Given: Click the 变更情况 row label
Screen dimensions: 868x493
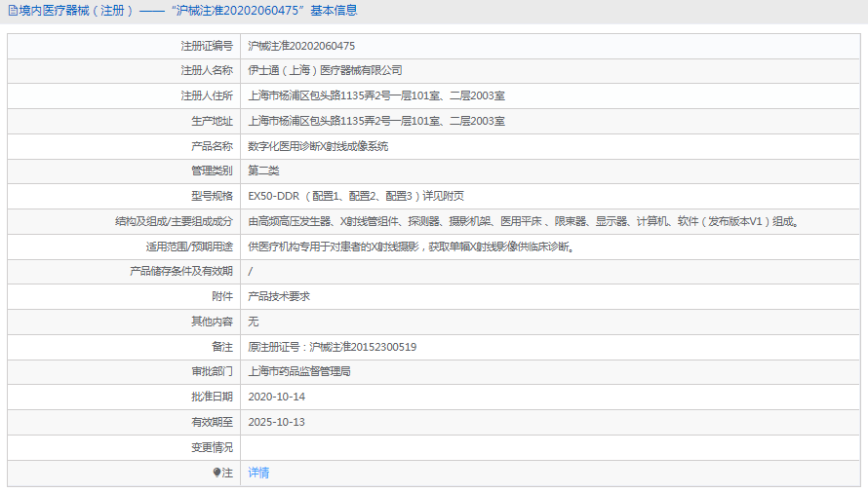Looking at the screenshot, I should pos(212,447).
